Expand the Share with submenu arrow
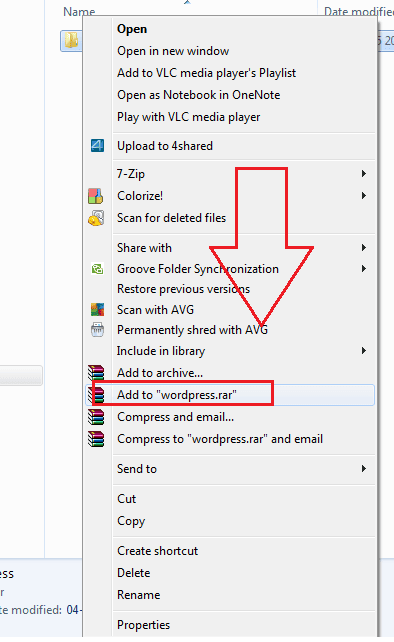394x642 pixels. click(364, 248)
